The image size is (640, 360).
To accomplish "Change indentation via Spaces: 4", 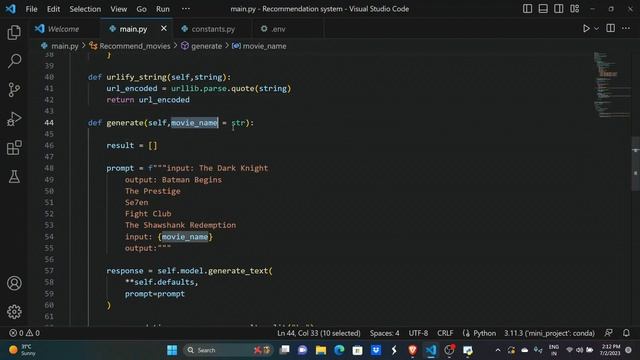I will pos(384,333).
